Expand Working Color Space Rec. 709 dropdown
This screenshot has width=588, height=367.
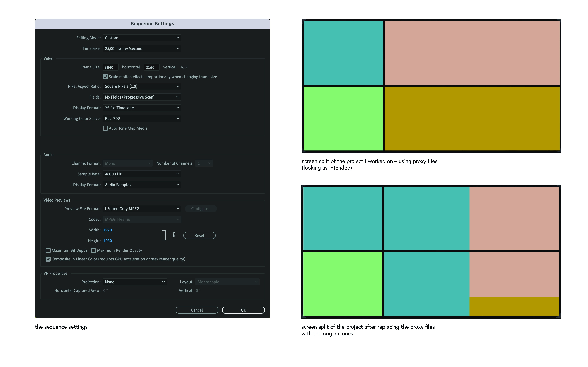click(x=142, y=118)
